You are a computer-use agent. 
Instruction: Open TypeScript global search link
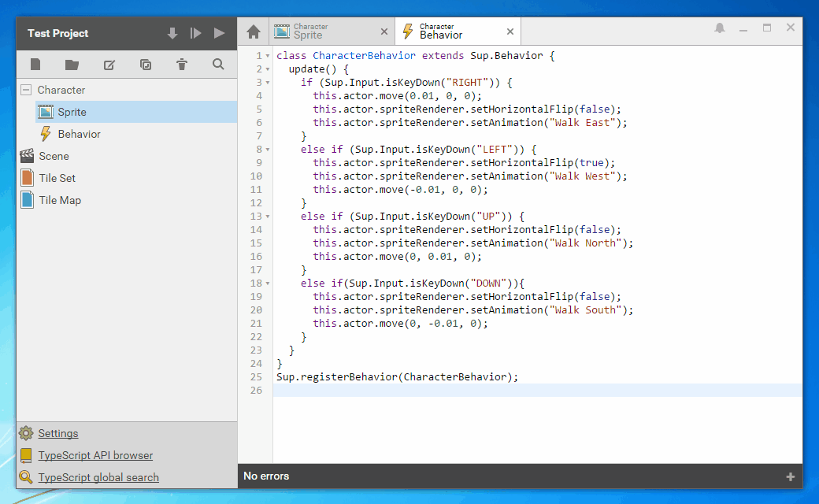(x=98, y=477)
